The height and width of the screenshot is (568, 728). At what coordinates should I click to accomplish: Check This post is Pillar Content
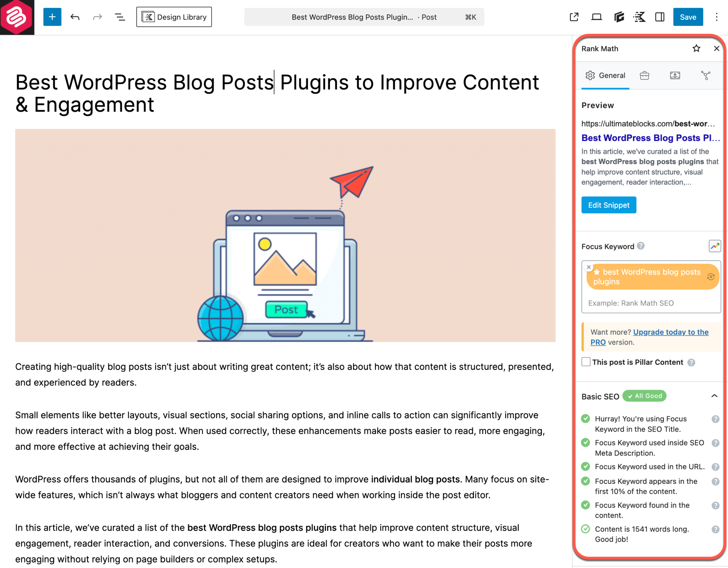pos(586,362)
